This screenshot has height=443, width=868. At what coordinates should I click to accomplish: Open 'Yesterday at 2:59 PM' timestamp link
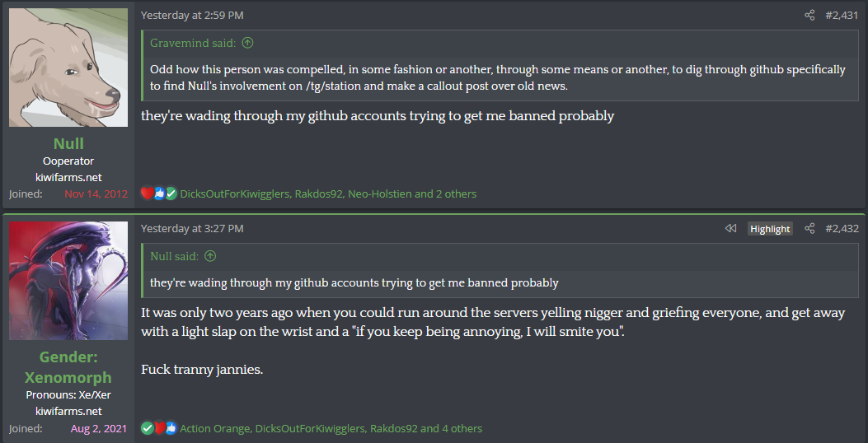coord(192,16)
